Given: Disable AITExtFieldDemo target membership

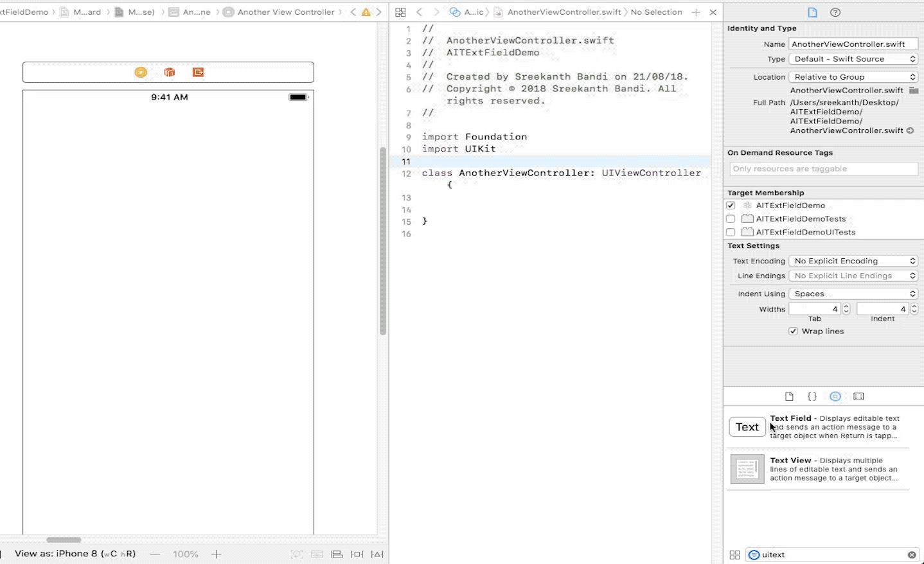Looking at the screenshot, I should click(x=731, y=205).
